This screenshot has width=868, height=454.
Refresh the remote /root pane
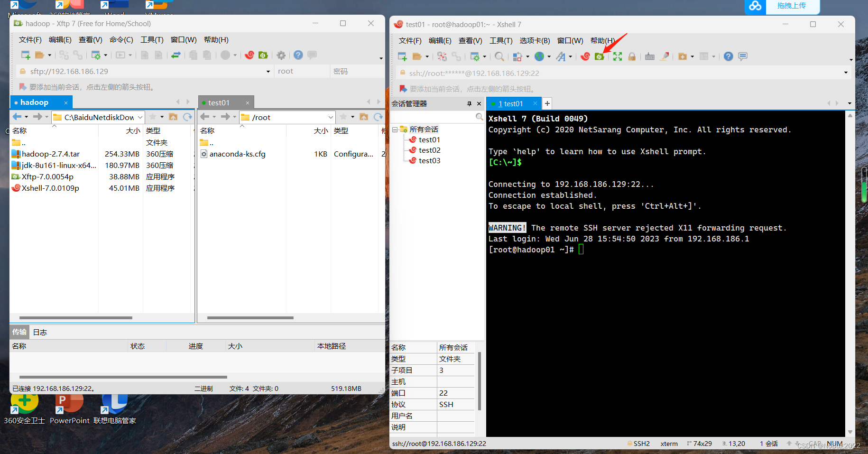tap(378, 117)
